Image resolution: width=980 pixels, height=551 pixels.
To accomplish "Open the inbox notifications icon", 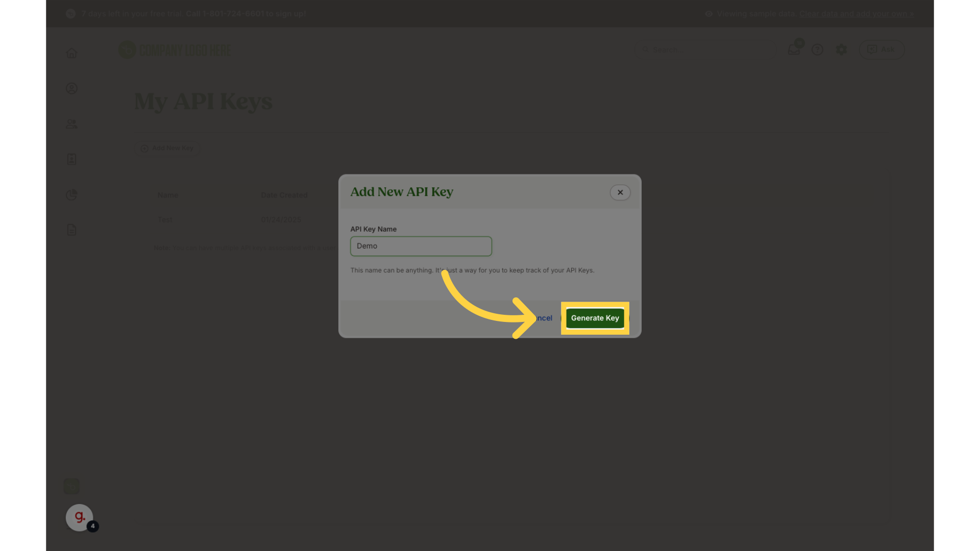I will pos(794,49).
